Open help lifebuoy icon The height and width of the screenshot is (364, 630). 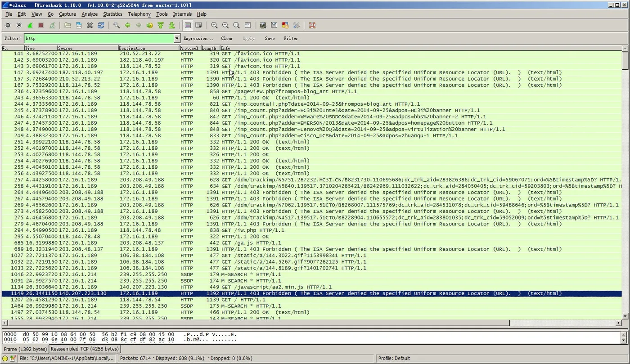pos(312,26)
